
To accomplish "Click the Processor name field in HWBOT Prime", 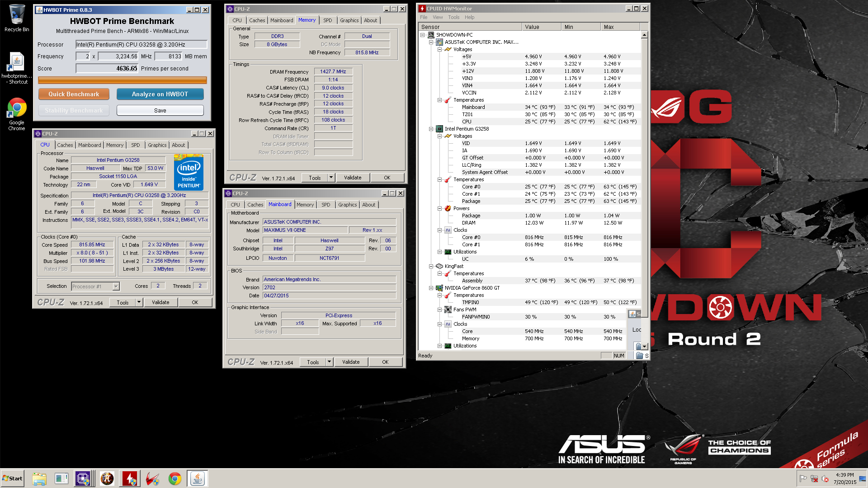I will (141, 44).
